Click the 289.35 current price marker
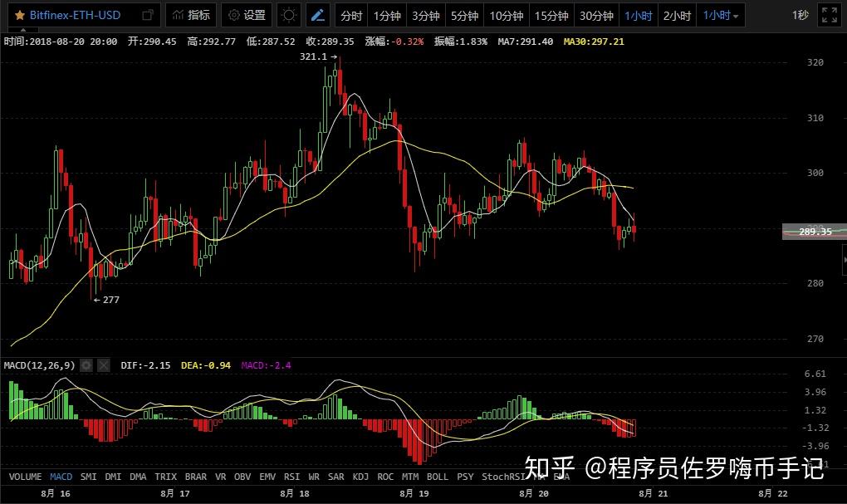This screenshot has width=847, height=504. tap(815, 231)
